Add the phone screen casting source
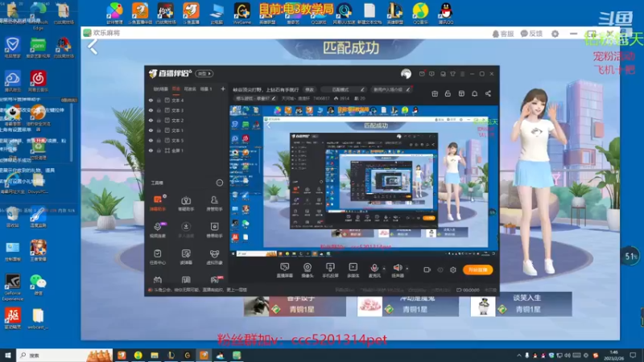Screen dimensions: 644x362 click(x=330, y=270)
